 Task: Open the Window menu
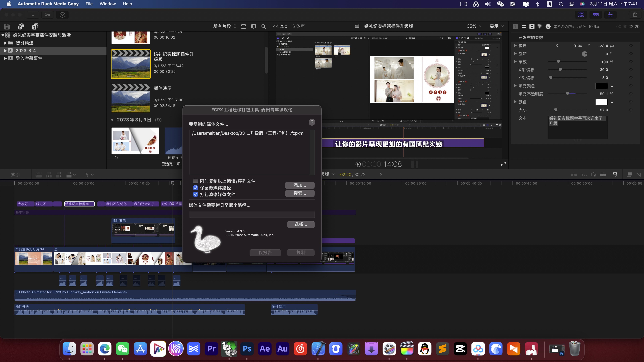coord(108,4)
